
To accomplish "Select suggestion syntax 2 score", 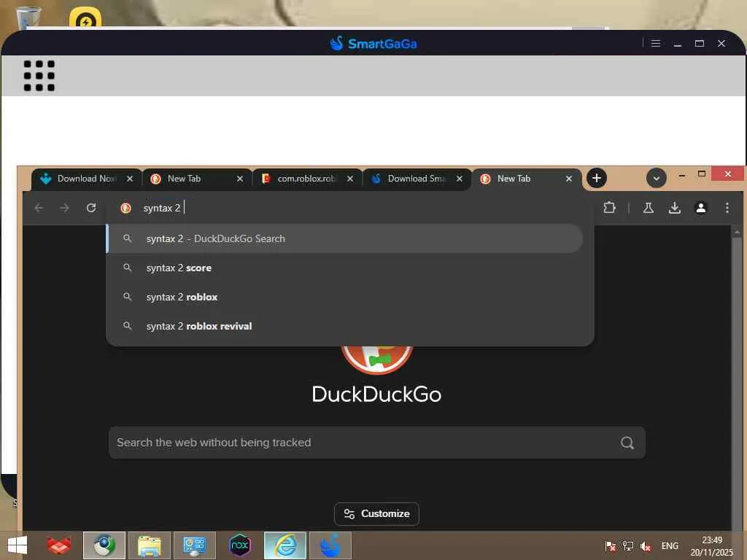I will coord(344,268).
